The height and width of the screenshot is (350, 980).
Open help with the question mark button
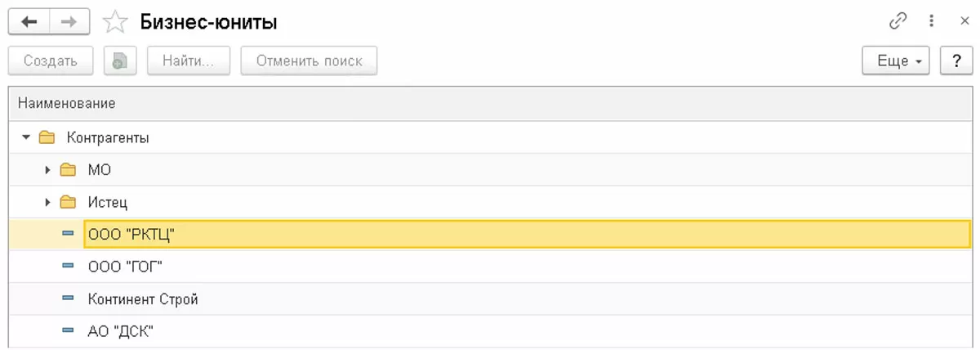(x=955, y=61)
